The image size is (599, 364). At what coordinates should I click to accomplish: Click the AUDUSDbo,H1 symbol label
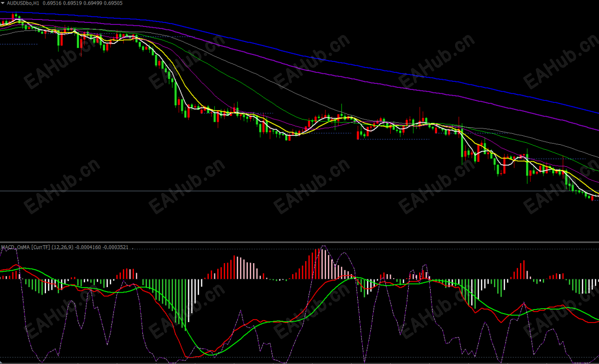click(x=23, y=3)
